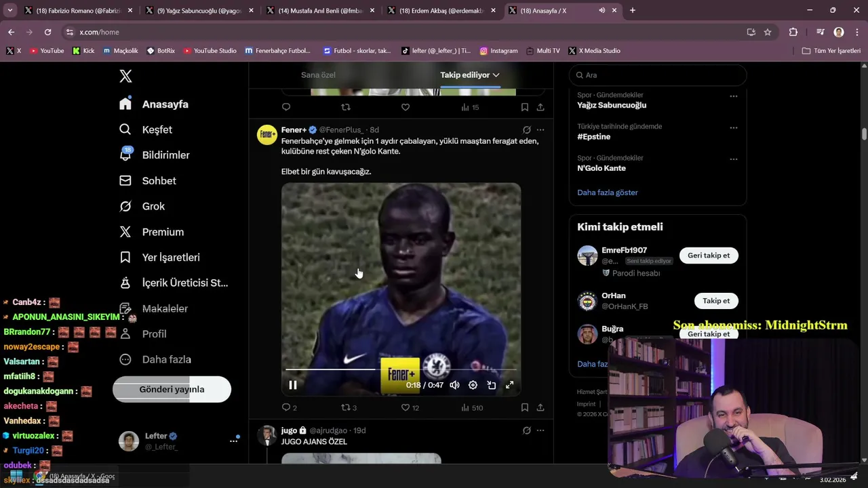Share the Fener+ post
The width and height of the screenshot is (868, 488).
[x=540, y=407]
